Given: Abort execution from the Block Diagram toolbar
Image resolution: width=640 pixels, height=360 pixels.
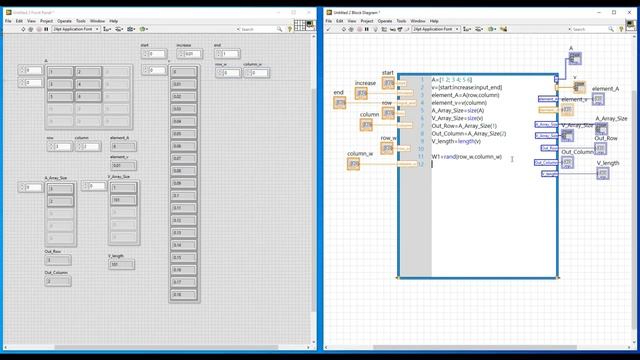Looking at the screenshot, I should [x=359, y=29].
